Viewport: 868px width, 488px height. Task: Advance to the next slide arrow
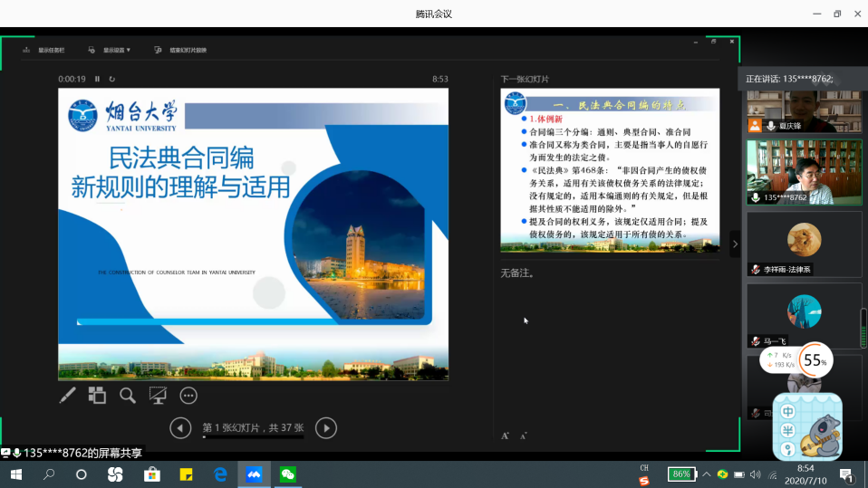[x=325, y=428]
